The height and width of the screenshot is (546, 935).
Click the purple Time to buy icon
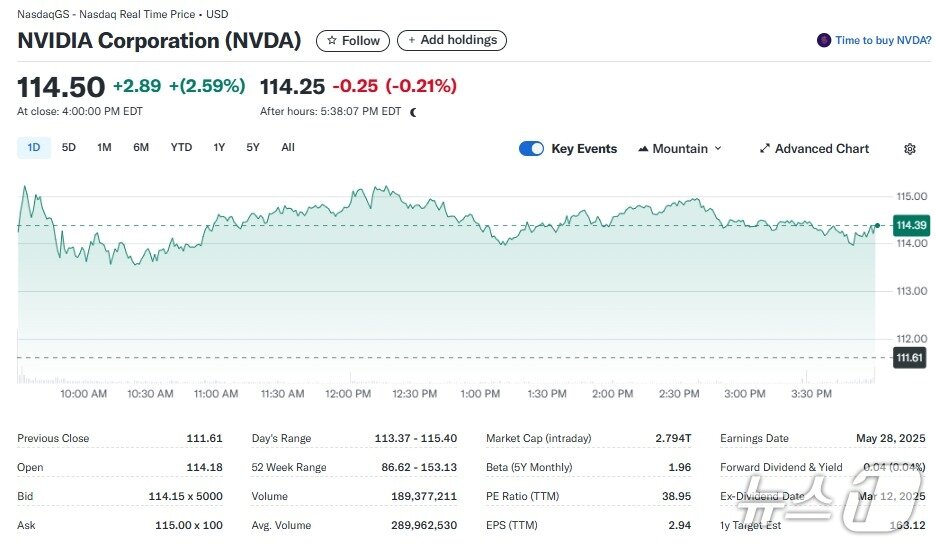pyautogui.click(x=824, y=41)
